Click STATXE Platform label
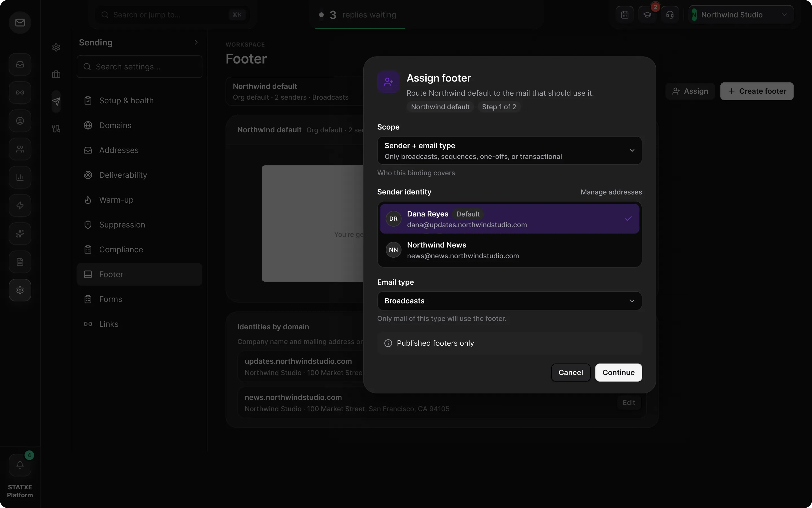Image resolution: width=812 pixels, height=508 pixels. (20, 491)
